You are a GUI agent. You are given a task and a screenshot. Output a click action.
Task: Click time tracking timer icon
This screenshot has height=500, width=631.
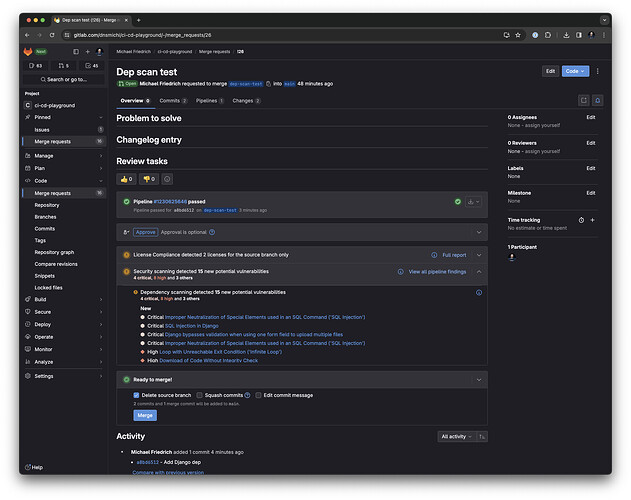[581, 220]
